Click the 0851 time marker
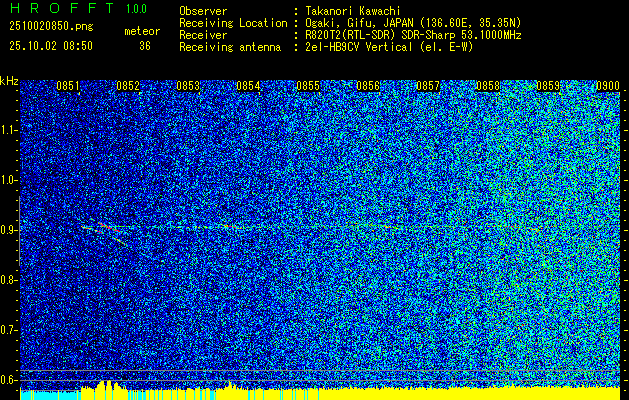Image resolution: width=629 pixels, height=400 pixels. [68, 86]
